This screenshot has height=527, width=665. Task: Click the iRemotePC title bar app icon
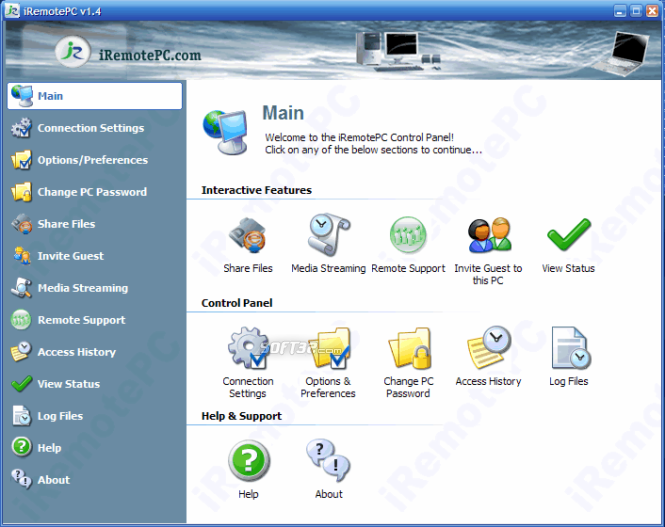(x=12, y=11)
